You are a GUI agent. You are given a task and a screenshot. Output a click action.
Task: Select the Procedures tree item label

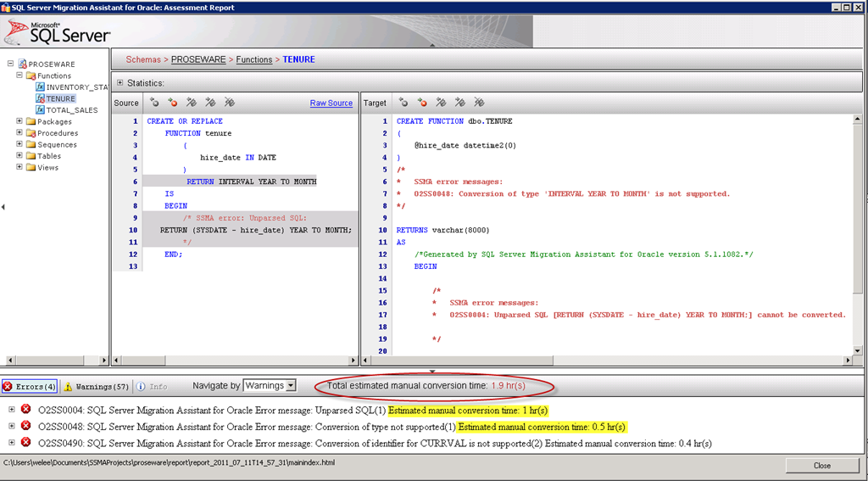58,133
